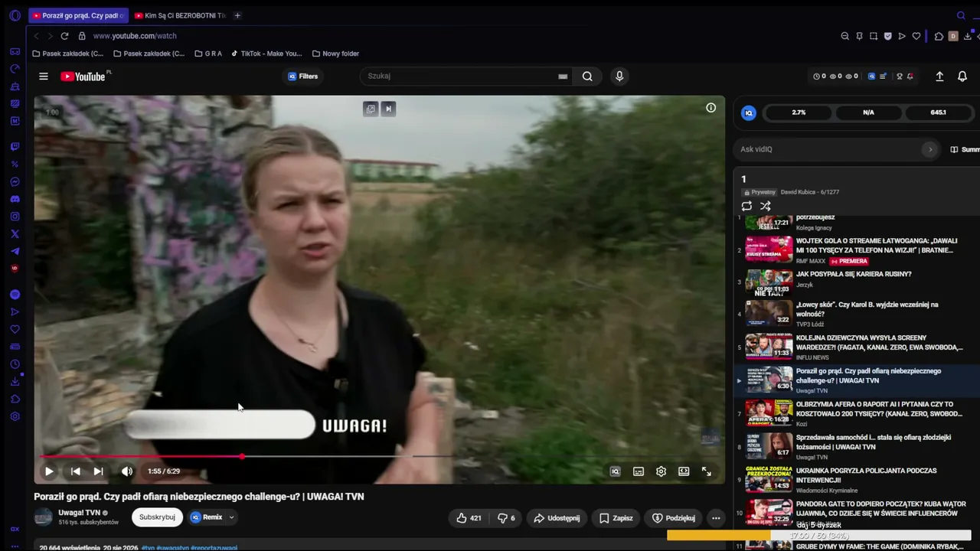Image resolution: width=980 pixels, height=551 pixels.
Task: Seek on the red video progress bar
Action: click(379, 457)
